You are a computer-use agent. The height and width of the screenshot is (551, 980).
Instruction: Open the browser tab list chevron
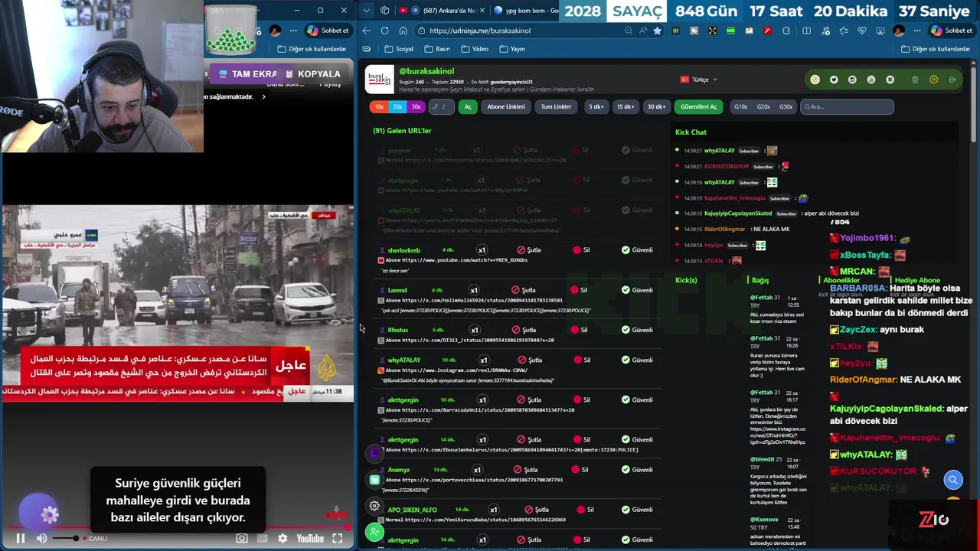coord(367,11)
